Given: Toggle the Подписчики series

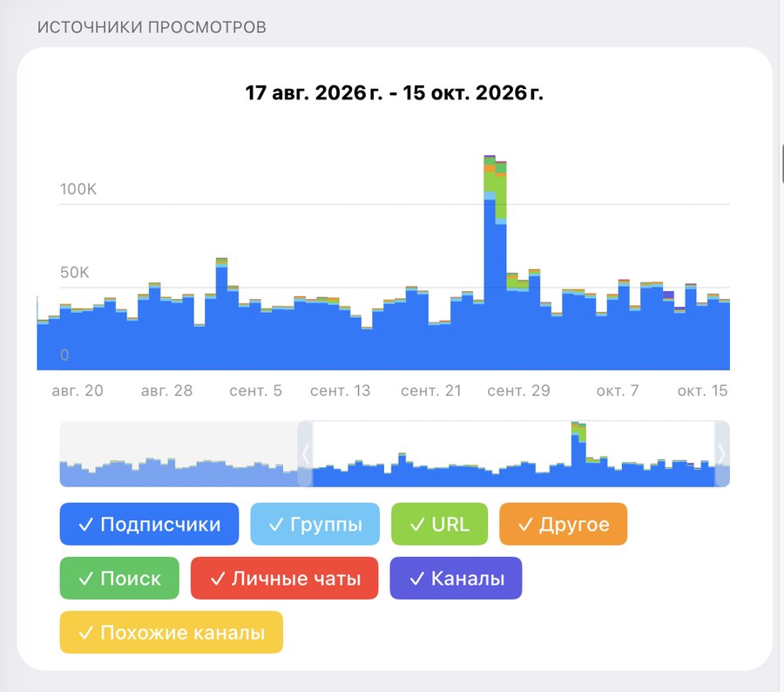Looking at the screenshot, I should tap(149, 524).
